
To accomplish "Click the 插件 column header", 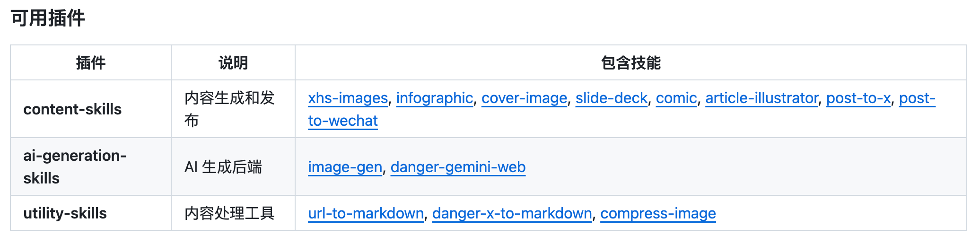I will (90, 63).
